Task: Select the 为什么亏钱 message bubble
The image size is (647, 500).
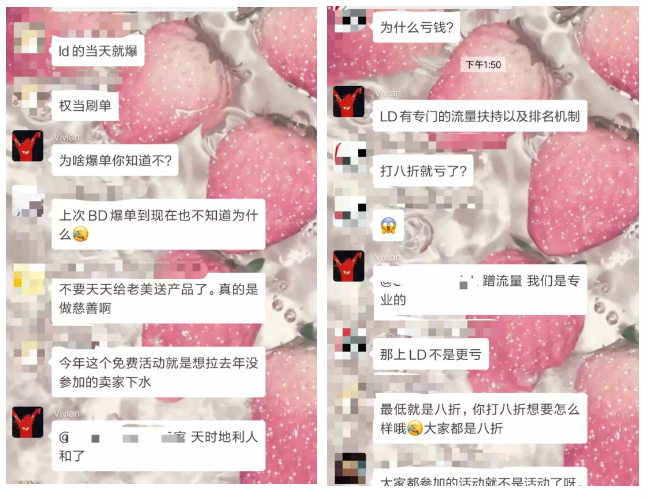Action: 416,28
